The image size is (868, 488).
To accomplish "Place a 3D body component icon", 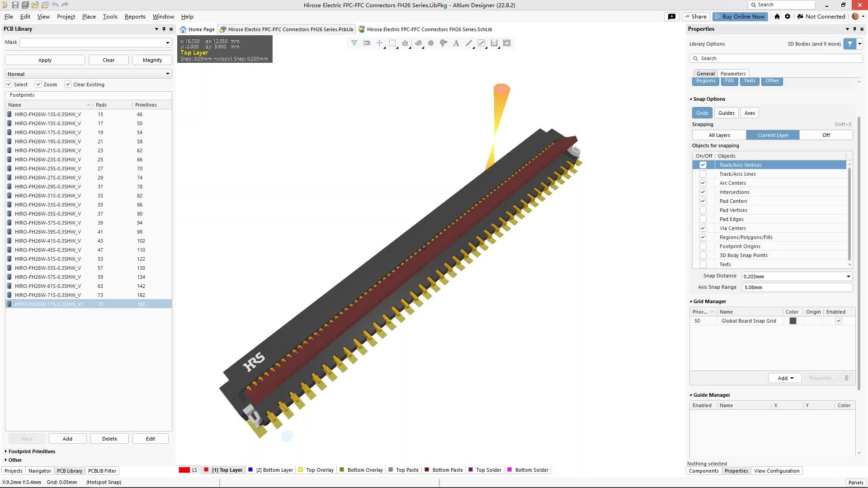I will (x=418, y=43).
